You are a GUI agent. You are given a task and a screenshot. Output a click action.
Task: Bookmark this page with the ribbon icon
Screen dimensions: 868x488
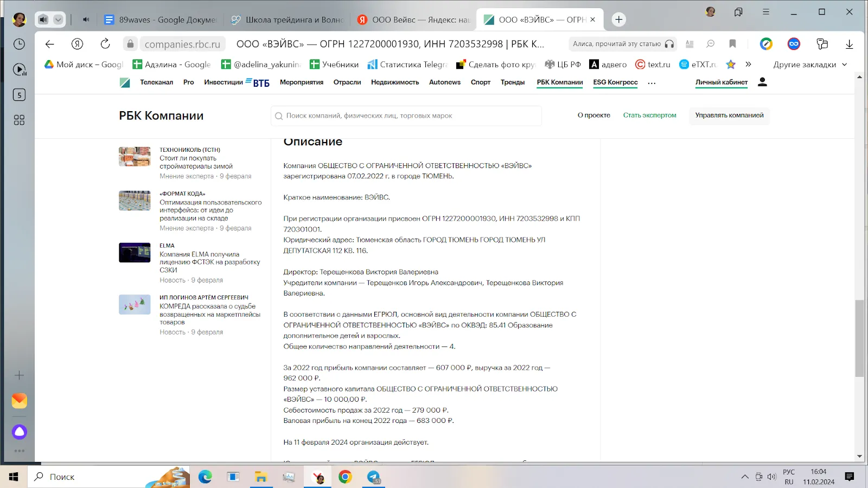click(732, 44)
